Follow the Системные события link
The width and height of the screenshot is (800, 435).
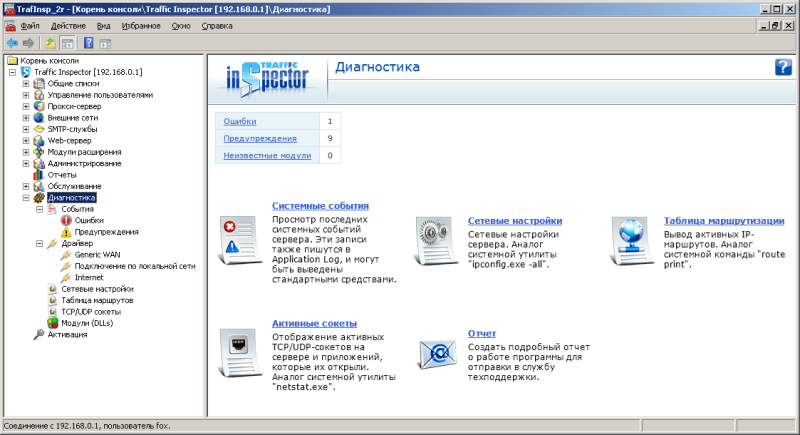point(320,206)
